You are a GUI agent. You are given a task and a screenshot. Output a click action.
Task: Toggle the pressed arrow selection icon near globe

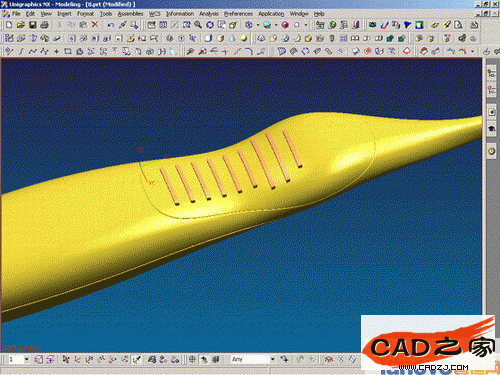tap(204, 360)
